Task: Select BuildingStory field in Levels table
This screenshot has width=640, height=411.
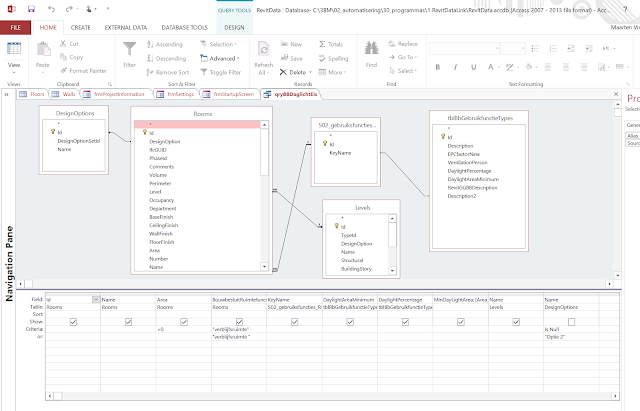Action: click(356, 269)
